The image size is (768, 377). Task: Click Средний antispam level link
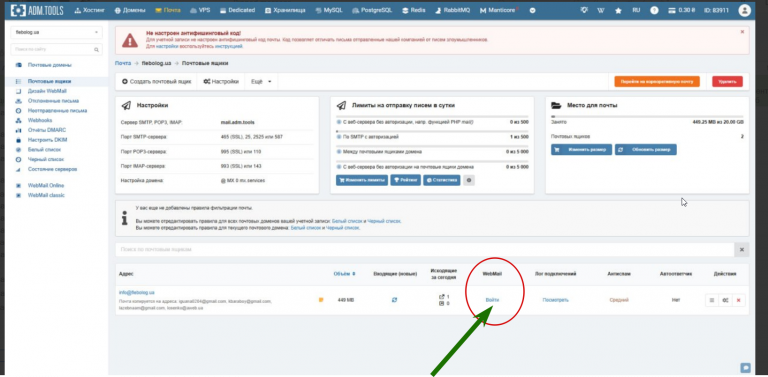pyautogui.click(x=619, y=300)
